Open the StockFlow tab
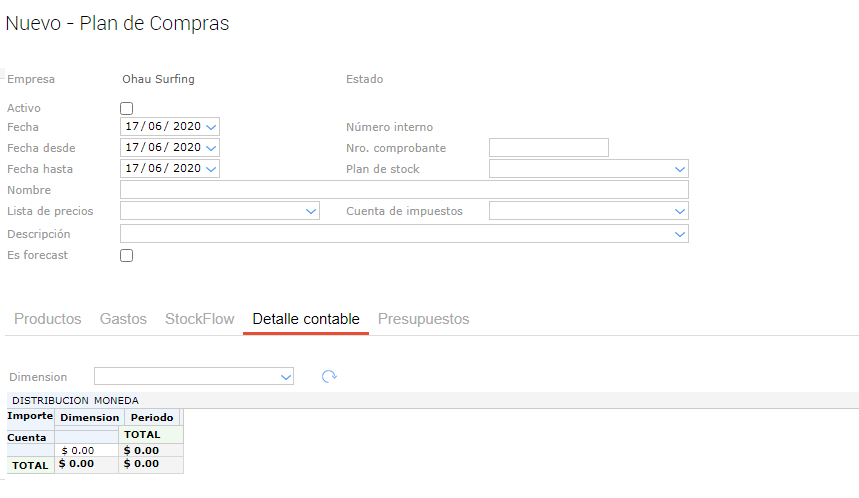This screenshot has height=498, width=859. (x=199, y=319)
